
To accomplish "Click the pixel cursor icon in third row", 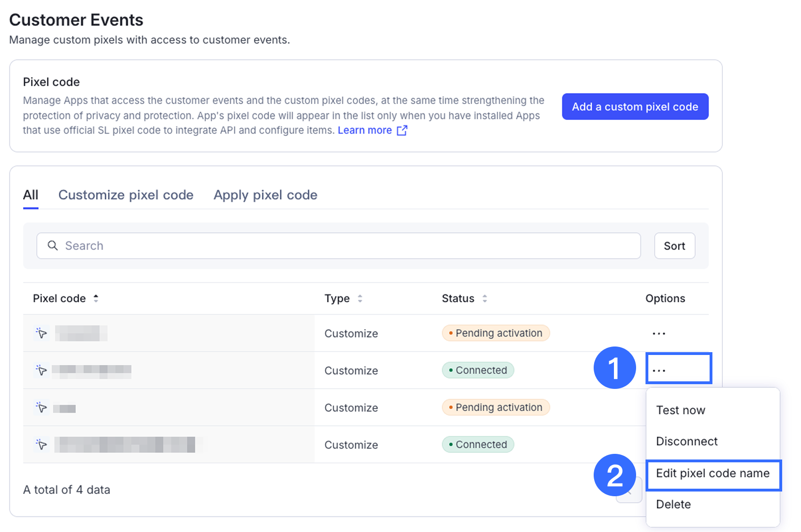I will 41,407.
